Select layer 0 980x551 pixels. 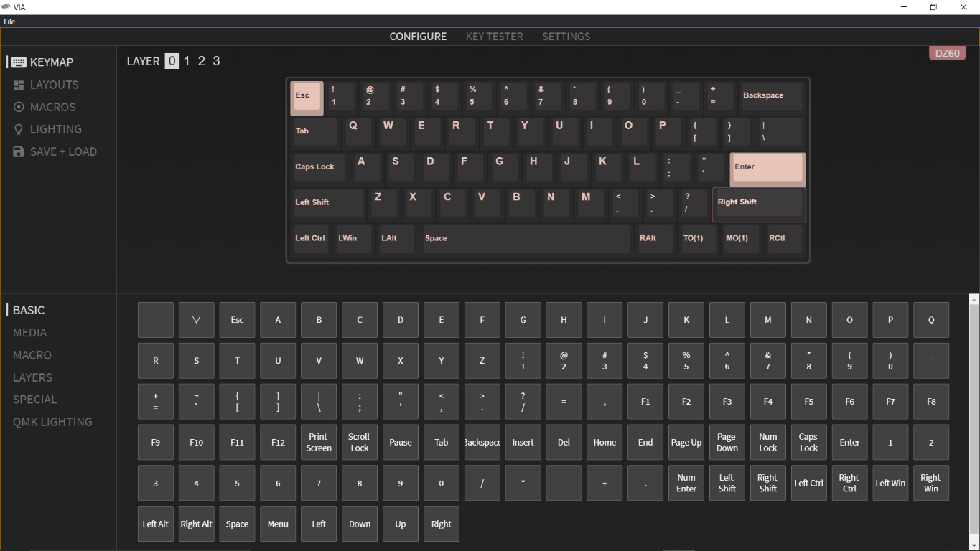tap(172, 61)
